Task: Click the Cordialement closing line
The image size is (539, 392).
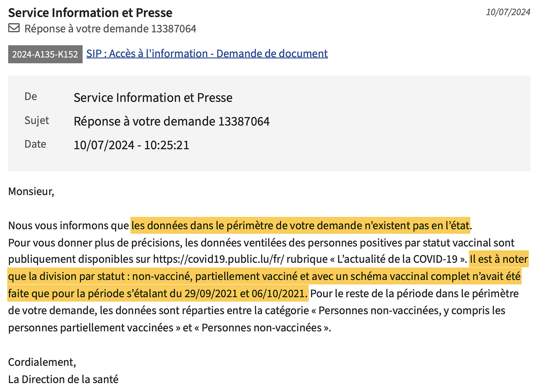Action: click(42, 362)
